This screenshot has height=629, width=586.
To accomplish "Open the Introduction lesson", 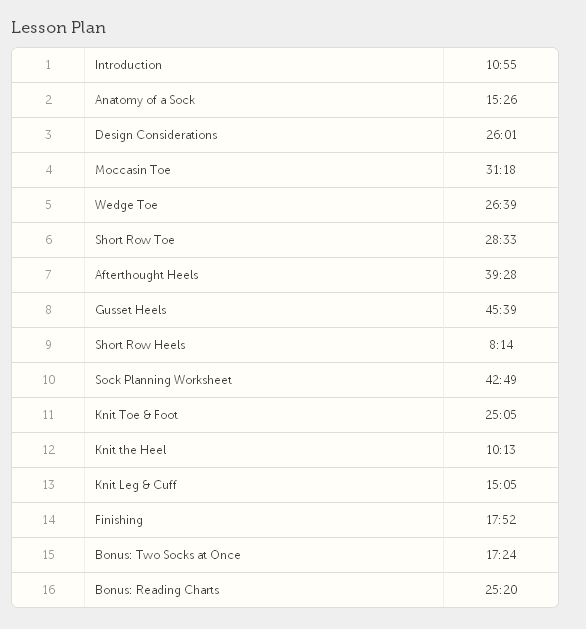I will point(285,65).
